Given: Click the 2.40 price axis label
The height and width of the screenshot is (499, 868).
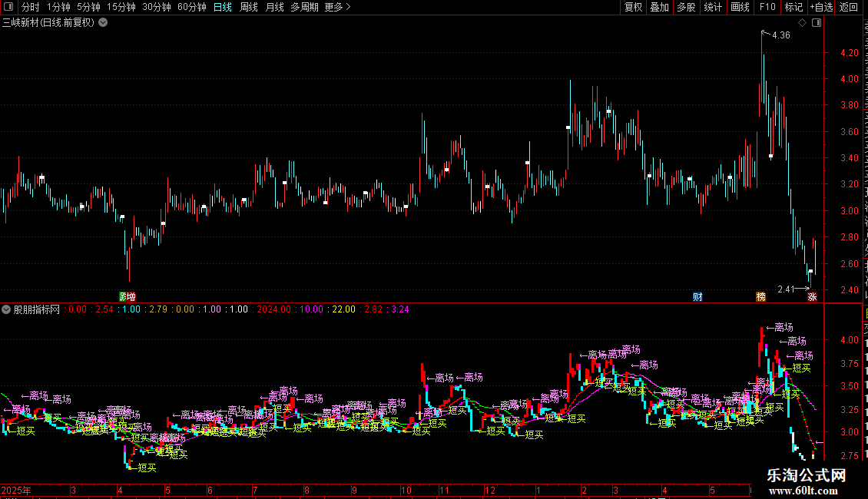Looking at the screenshot, I should pos(850,289).
